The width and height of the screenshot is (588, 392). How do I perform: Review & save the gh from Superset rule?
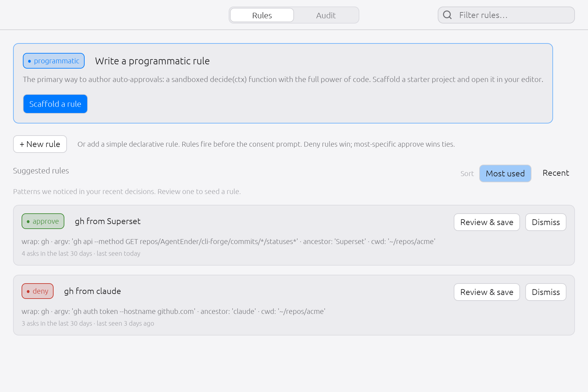pos(487,222)
